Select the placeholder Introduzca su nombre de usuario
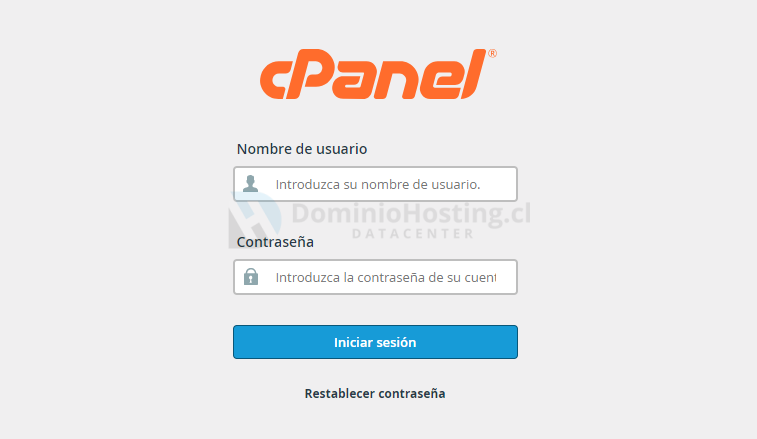Image resolution: width=757 pixels, height=439 pixels. [x=378, y=184]
